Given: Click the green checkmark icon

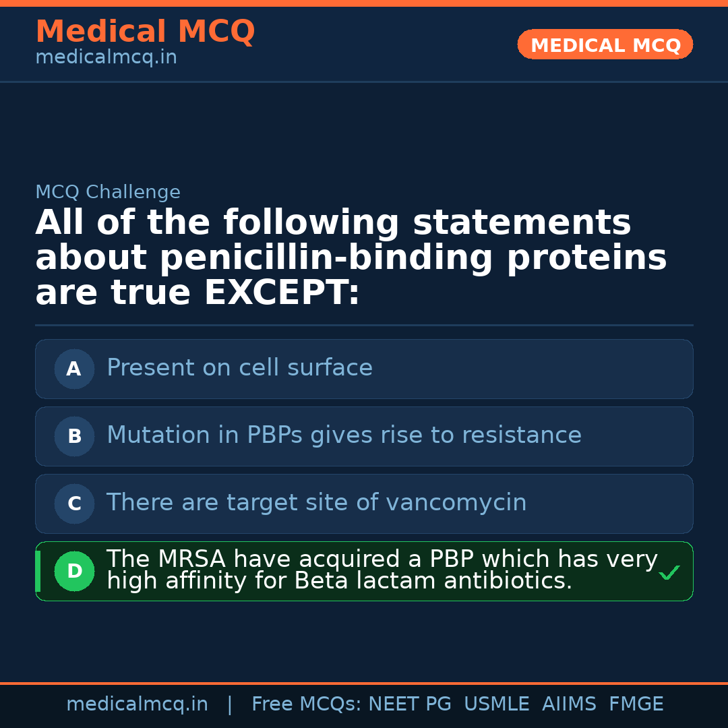Looking at the screenshot, I should (x=669, y=573).
